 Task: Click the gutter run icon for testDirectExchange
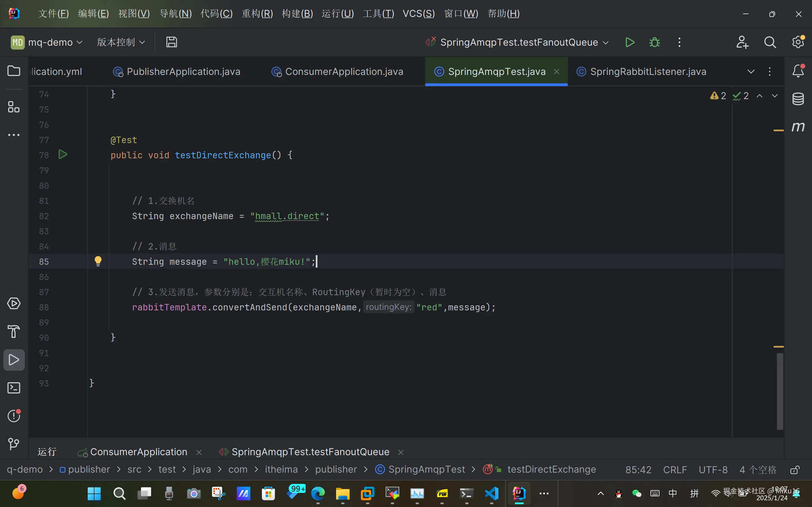pos(63,155)
